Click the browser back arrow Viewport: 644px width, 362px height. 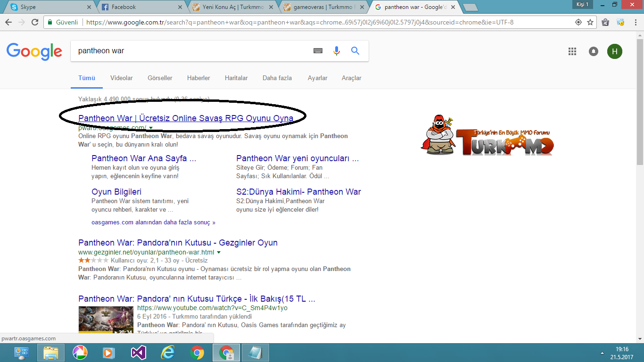click(8, 22)
